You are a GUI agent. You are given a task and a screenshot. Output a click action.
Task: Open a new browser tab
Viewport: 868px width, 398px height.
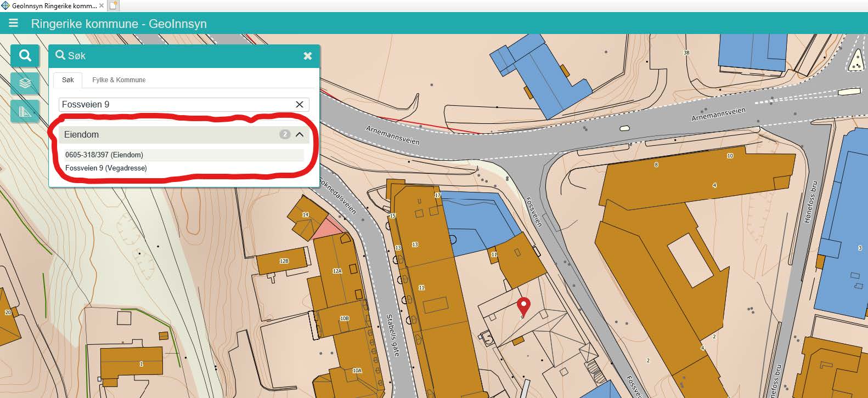click(x=113, y=5)
